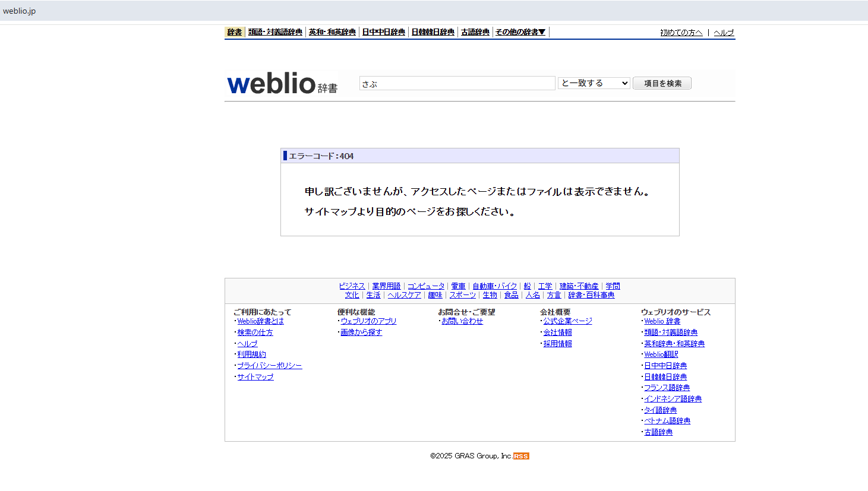Open the ビジネス category link
The image size is (868, 491).
[x=352, y=286]
